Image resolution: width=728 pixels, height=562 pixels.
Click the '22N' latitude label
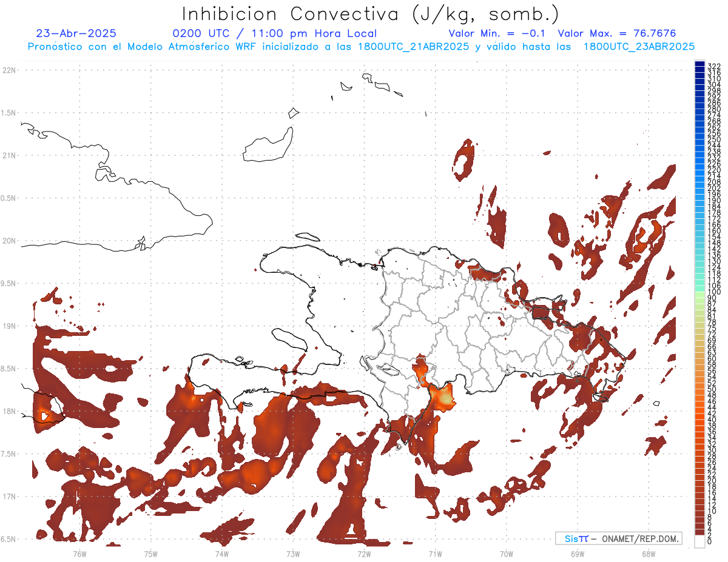9,70
